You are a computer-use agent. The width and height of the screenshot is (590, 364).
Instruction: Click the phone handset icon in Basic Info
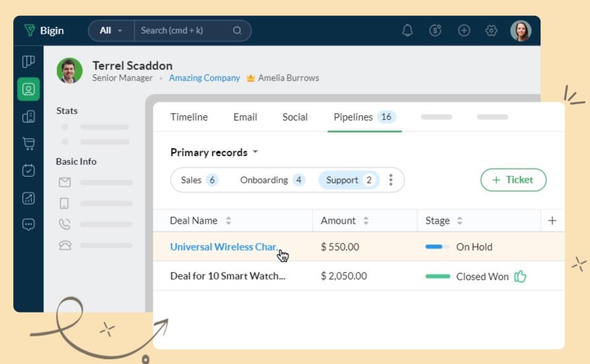pyautogui.click(x=65, y=224)
